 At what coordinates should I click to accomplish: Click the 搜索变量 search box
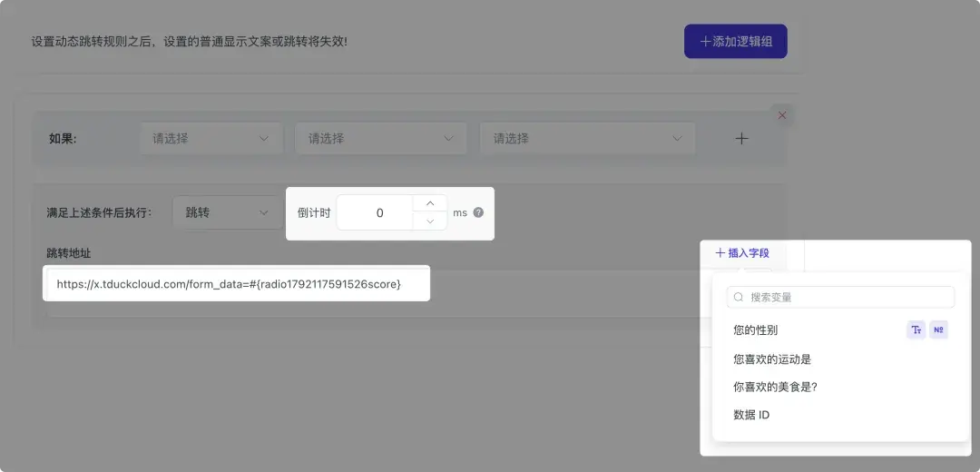click(x=840, y=297)
